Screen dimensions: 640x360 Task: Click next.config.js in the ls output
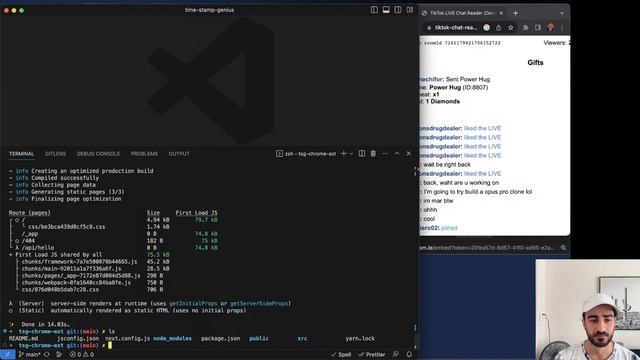(x=127, y=338)
